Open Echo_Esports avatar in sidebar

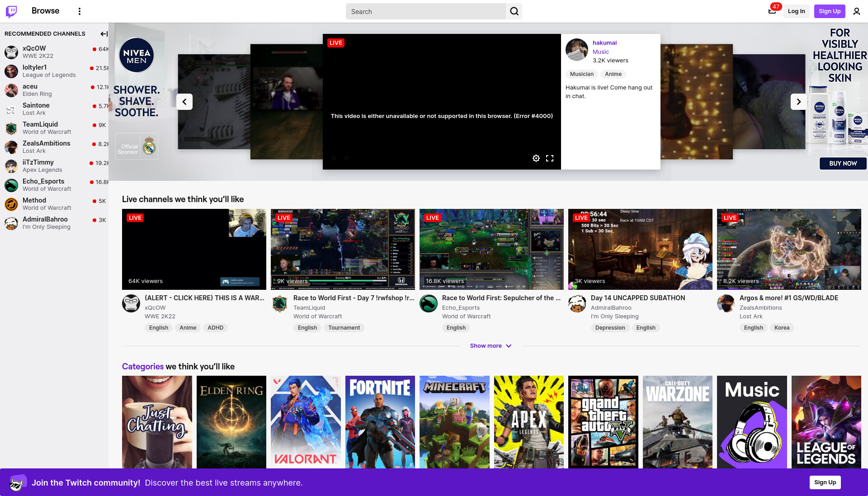coord(11,185)
